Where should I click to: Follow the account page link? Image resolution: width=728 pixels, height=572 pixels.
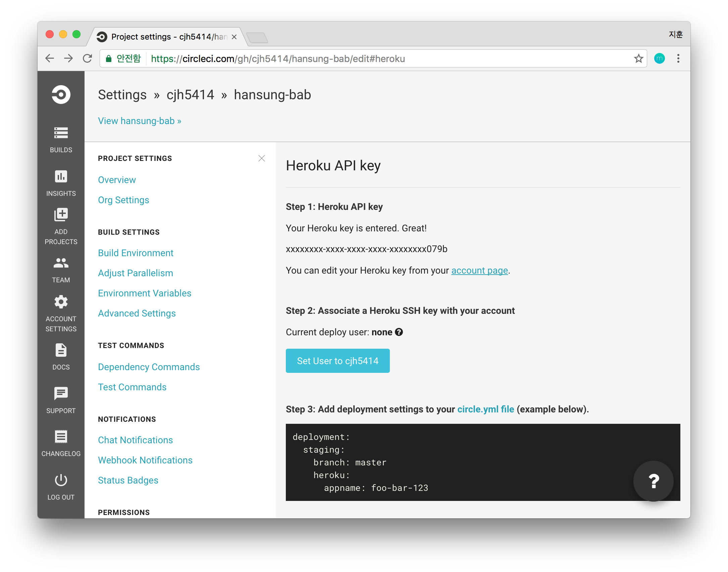pos(479,270)
